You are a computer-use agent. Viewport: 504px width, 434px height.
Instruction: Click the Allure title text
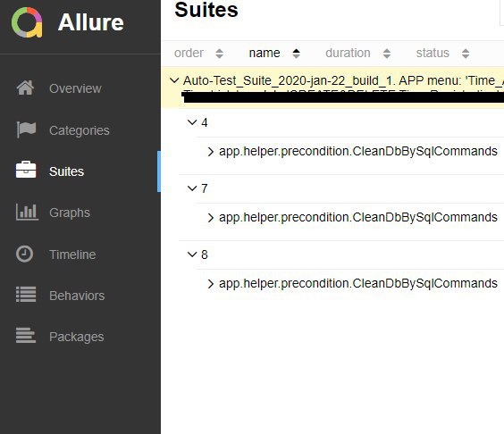tap(90, 22)
